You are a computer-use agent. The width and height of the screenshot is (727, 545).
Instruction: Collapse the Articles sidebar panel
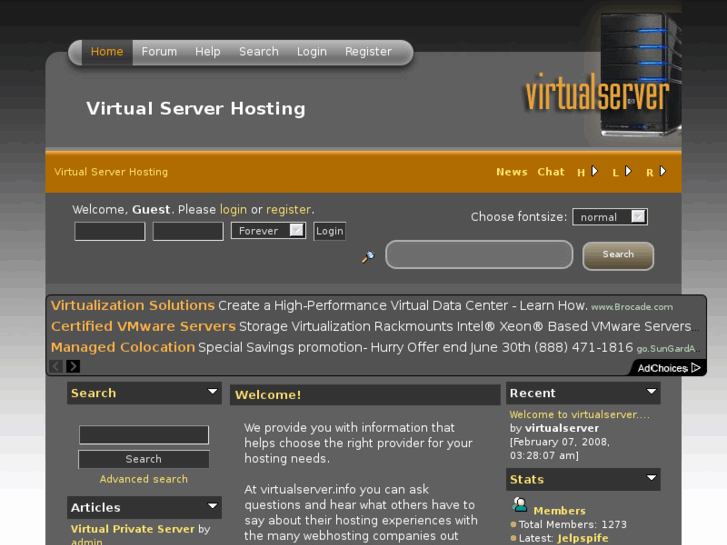[x=212, y=506]
